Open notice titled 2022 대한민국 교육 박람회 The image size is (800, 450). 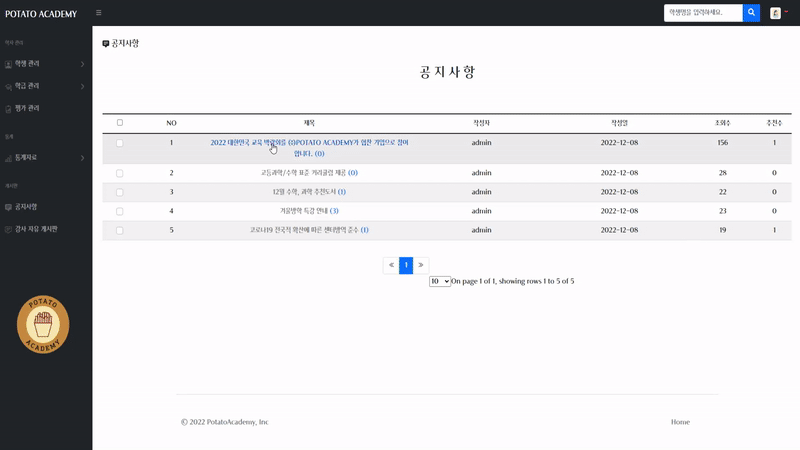309,148
